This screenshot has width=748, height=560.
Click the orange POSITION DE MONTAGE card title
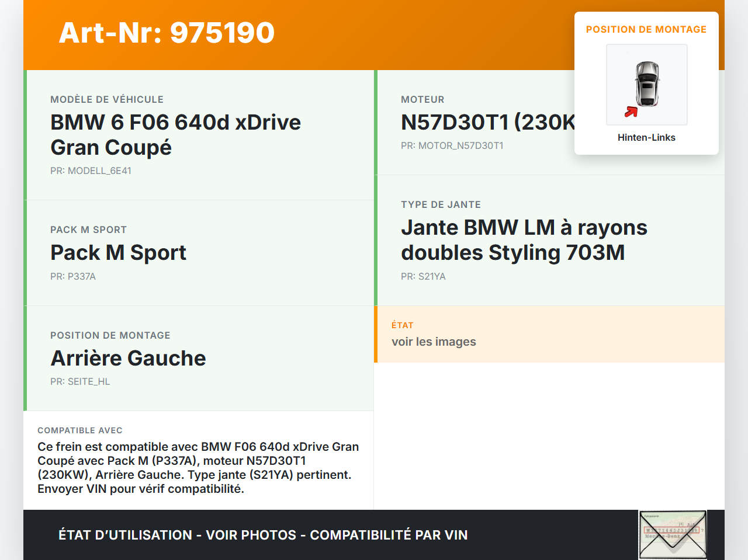click(x=646, y=29)
